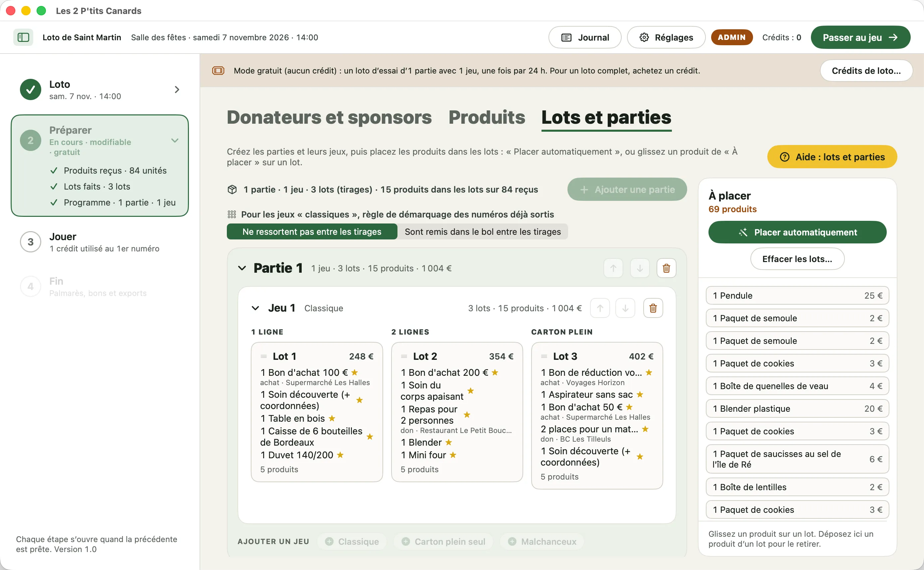The height and width of the screenshot is (570, 924).
Task: Click Ajouter une partie
Action: click(x=627, y=189)
